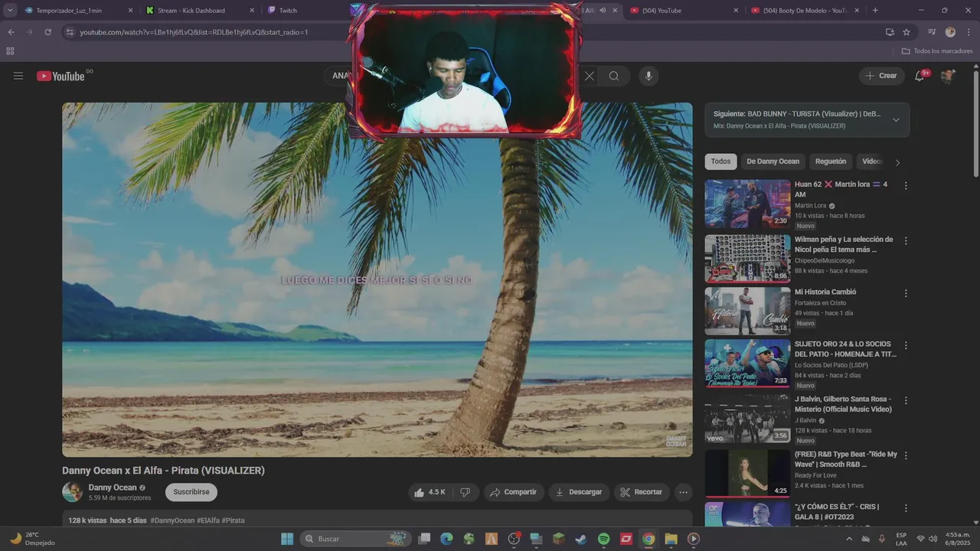This screenshot has height=551, width=980.
Task: Click the Suscribirse button
Action: pos(191,492)
